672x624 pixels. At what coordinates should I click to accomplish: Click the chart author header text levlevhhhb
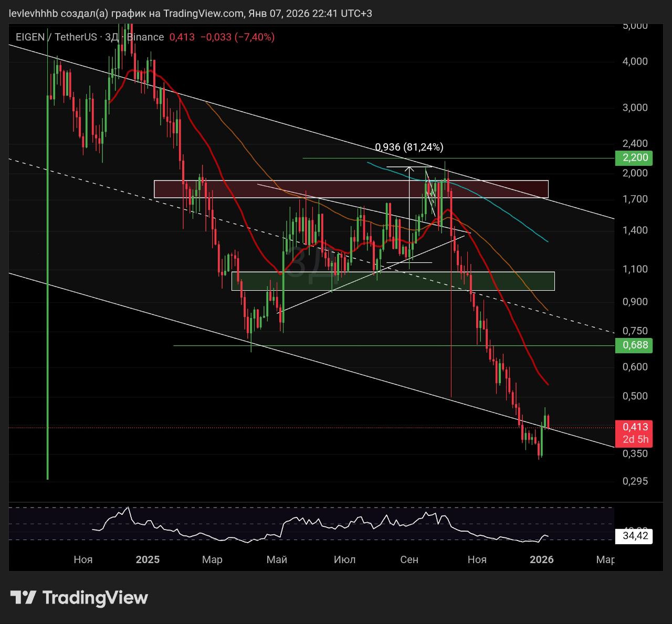point(34,13)
